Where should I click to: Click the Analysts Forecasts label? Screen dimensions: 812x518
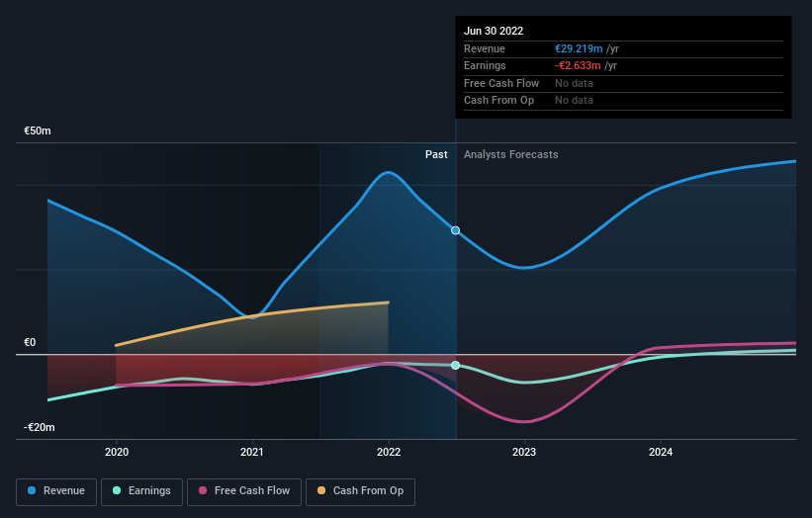[510, 154]
